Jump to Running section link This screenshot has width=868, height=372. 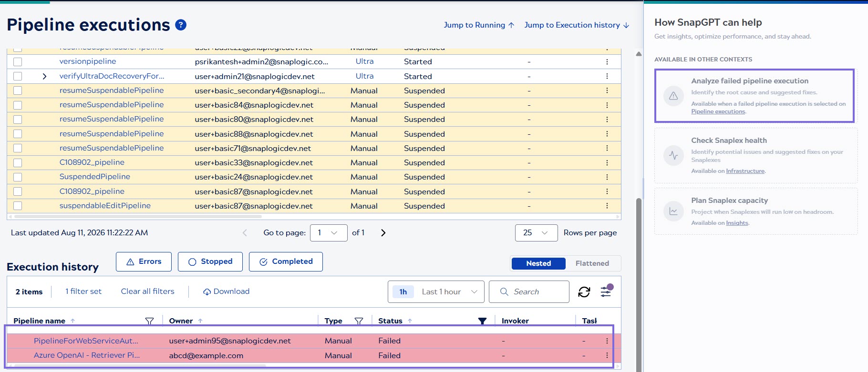pyautogui.click(x=479, y=25)
